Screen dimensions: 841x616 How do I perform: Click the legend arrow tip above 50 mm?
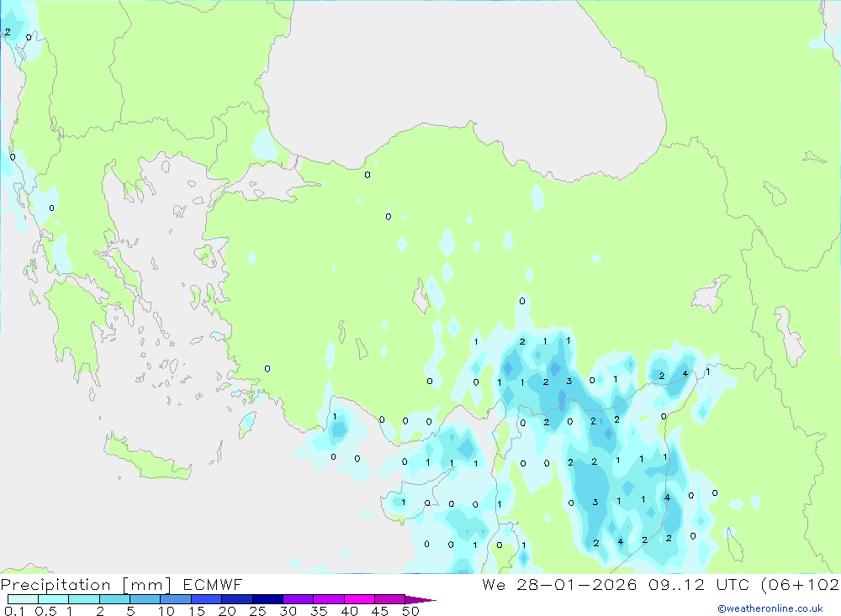click(420, 600)
